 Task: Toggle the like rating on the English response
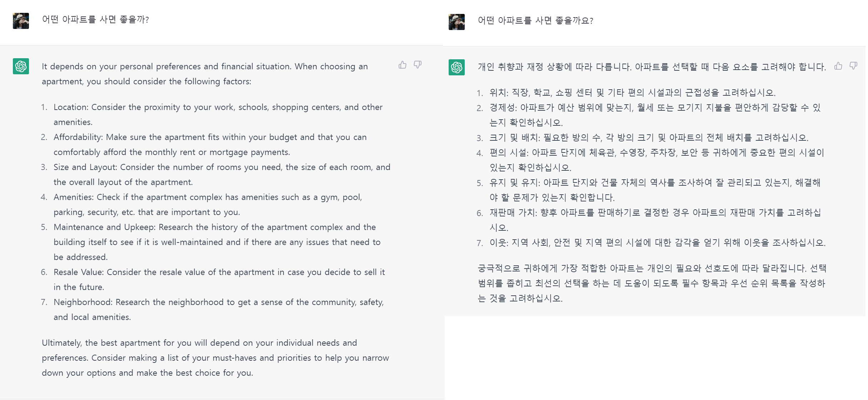[x=402, y=65]
